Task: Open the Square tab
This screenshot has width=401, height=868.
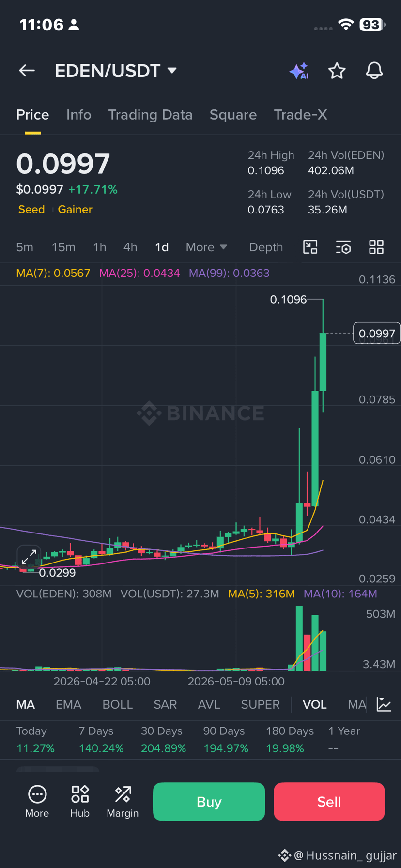Action: click(x=233, y=115)
